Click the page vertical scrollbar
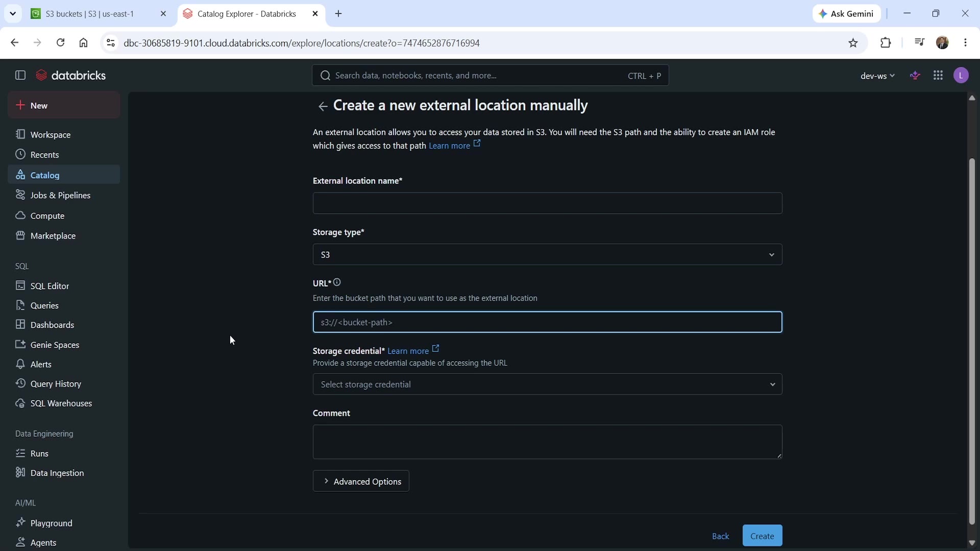Screen dimensions: 980x551 (972, 342)
